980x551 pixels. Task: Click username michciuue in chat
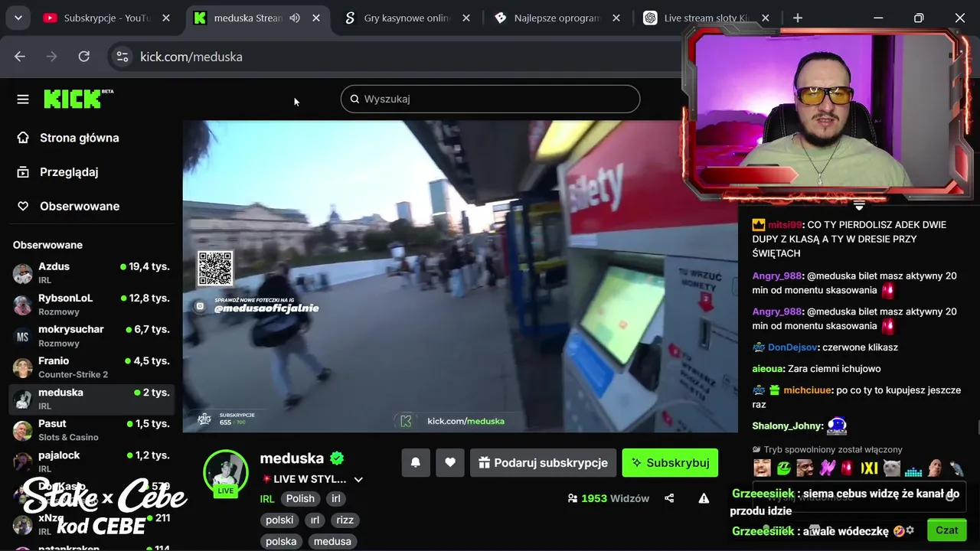(x=807, y=390)
